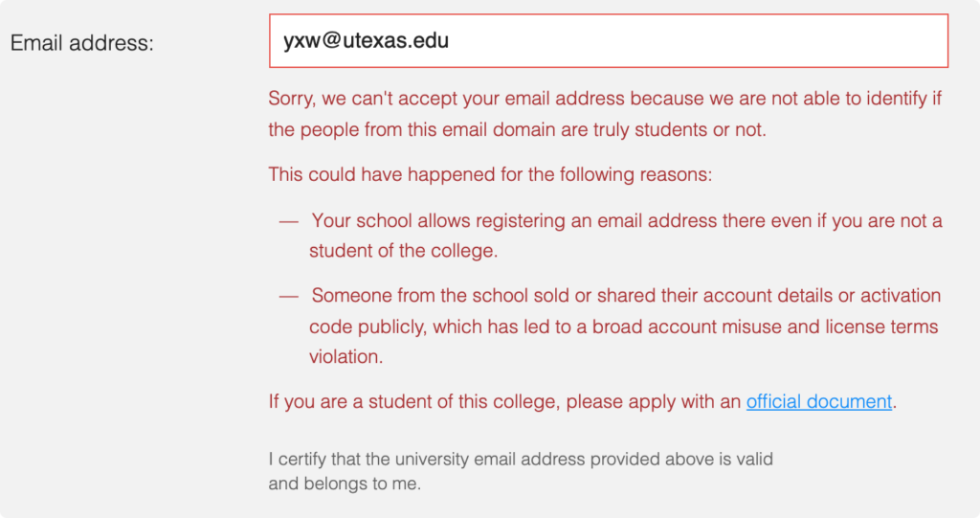Click the yxw@utexas.edu text in the field

point(366,41)
